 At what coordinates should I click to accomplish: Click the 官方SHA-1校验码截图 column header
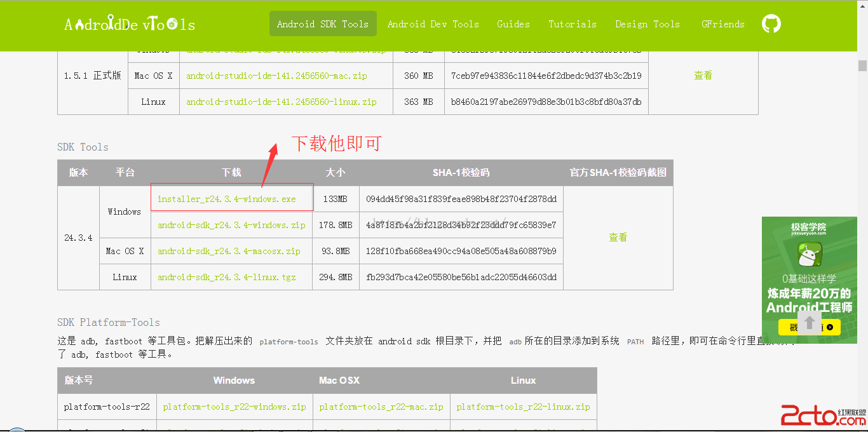(618, 173)
